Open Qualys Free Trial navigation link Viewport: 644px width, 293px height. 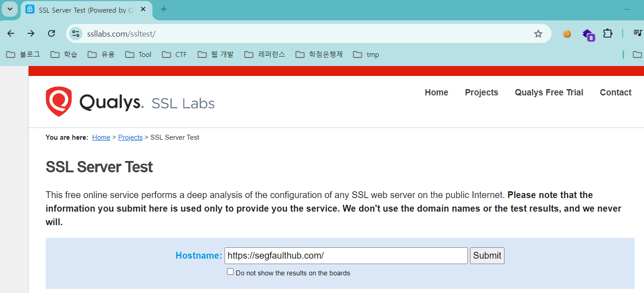[549, 93]
